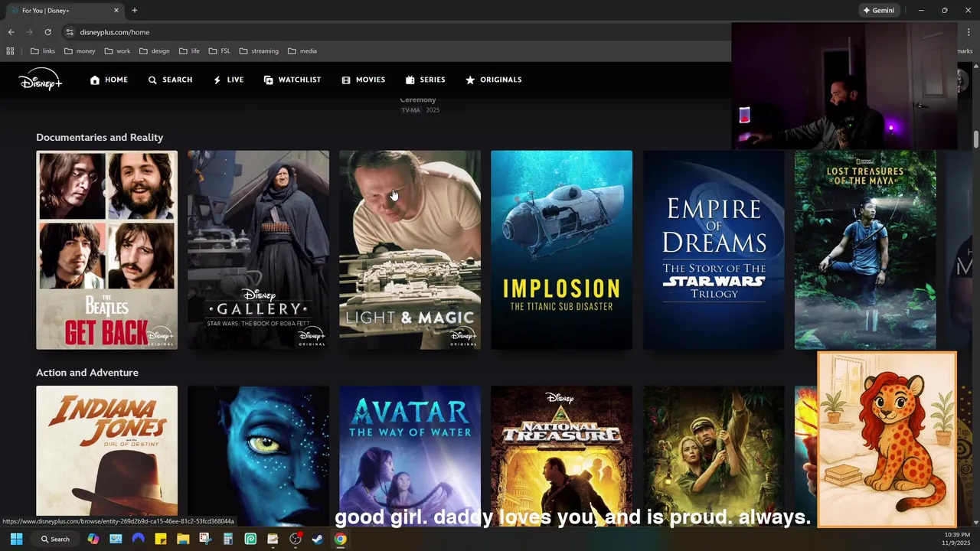Viewport: 980px width, 551px height.
Task: Open the money bookmark folder
Action: [80, 51]
